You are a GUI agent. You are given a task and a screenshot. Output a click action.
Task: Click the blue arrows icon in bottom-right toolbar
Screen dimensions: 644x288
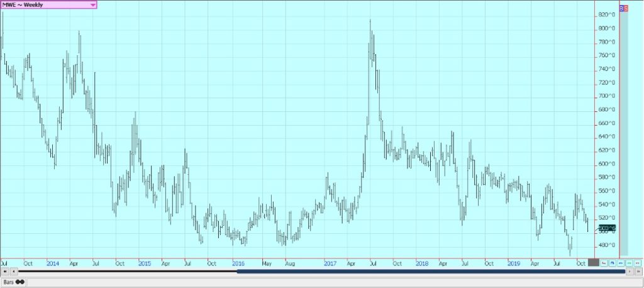[x=621, y=263]
